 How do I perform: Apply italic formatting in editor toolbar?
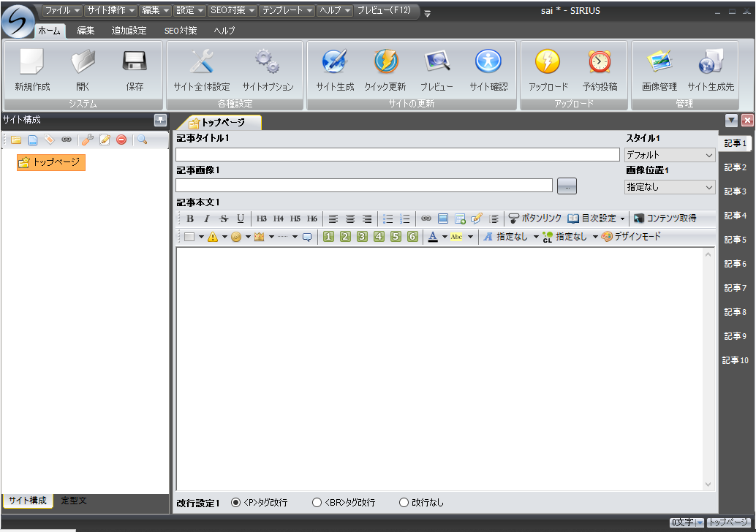[x=207, y=218]
